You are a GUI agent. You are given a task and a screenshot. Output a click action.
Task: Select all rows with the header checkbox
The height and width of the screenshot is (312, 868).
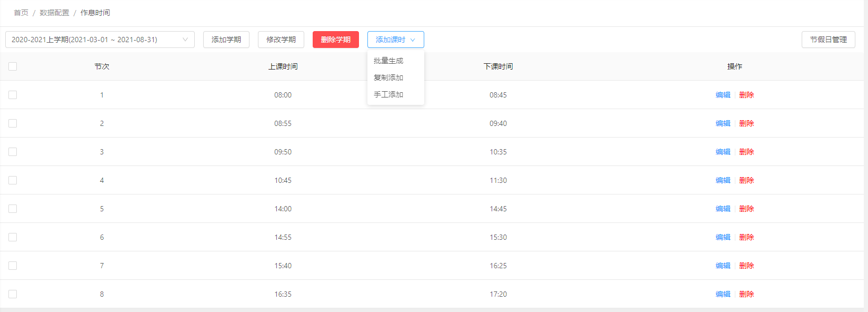[x=13, y=66]
